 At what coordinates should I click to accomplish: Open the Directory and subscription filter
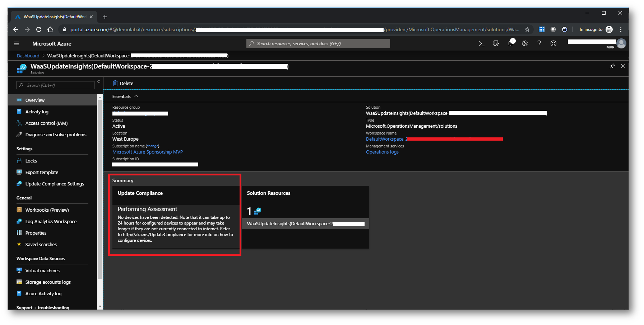click(x=496, y=43)
